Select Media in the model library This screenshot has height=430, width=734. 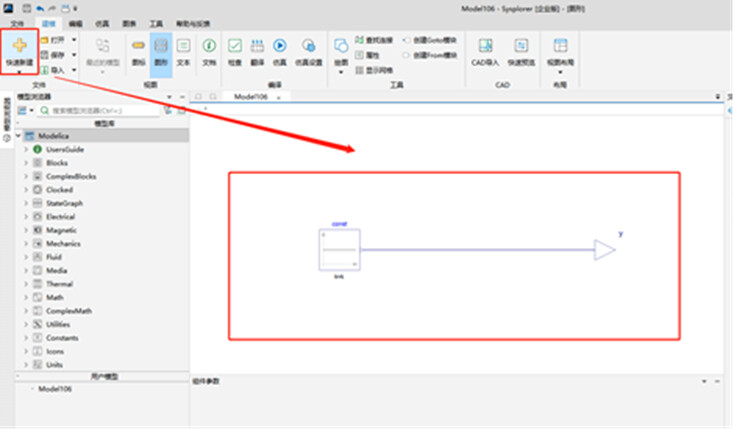[57, 270]
